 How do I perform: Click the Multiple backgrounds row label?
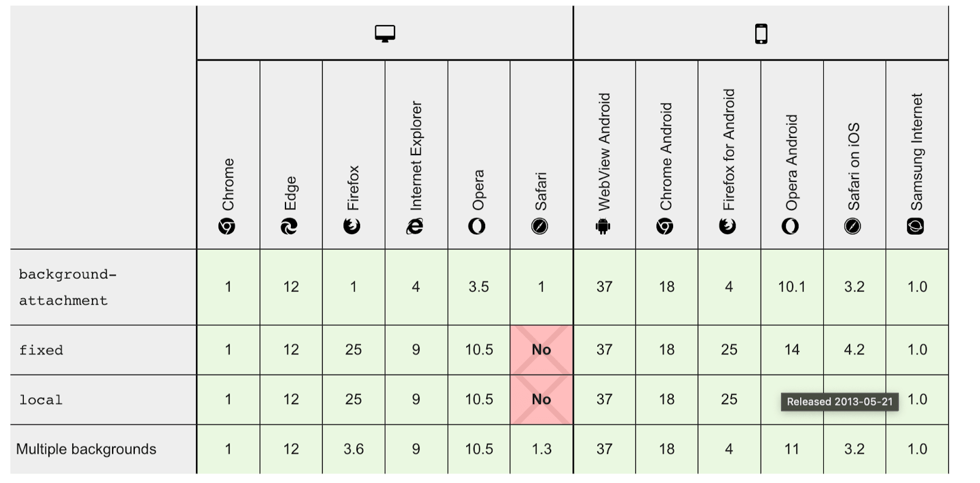[86, 449]
